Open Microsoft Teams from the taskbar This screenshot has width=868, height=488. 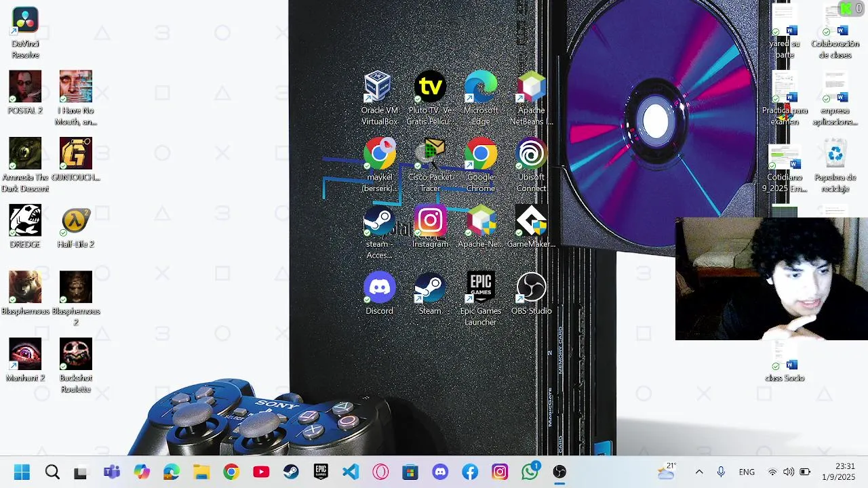tap(112, 472)
